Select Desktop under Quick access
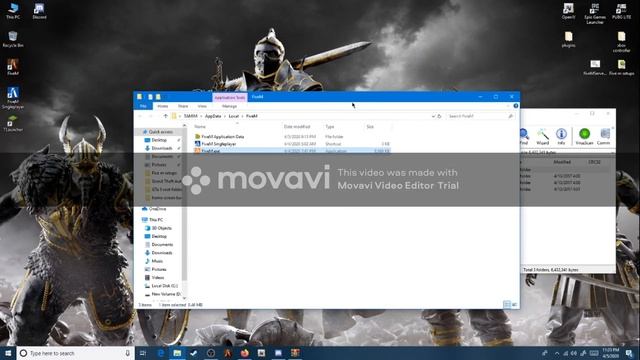 pos(159,140)
